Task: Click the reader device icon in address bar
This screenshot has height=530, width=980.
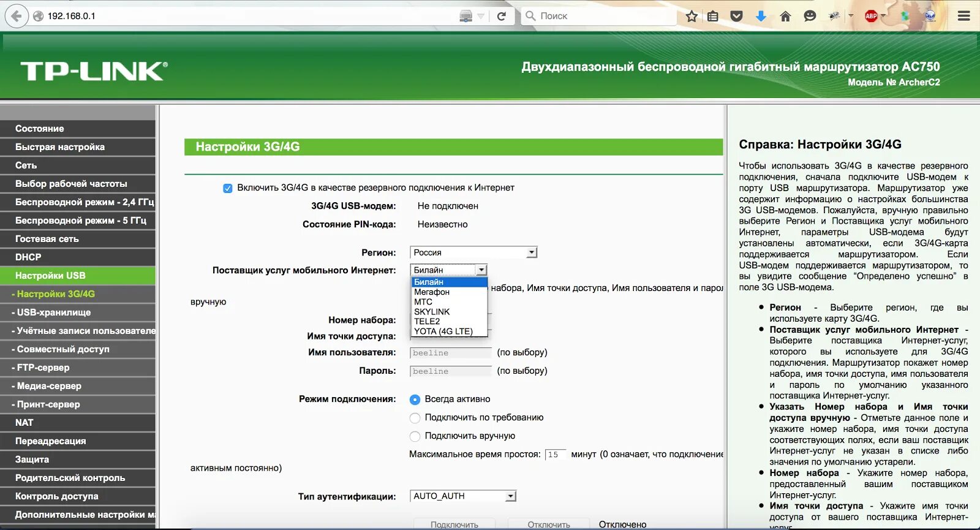Action: click(466, 16)
